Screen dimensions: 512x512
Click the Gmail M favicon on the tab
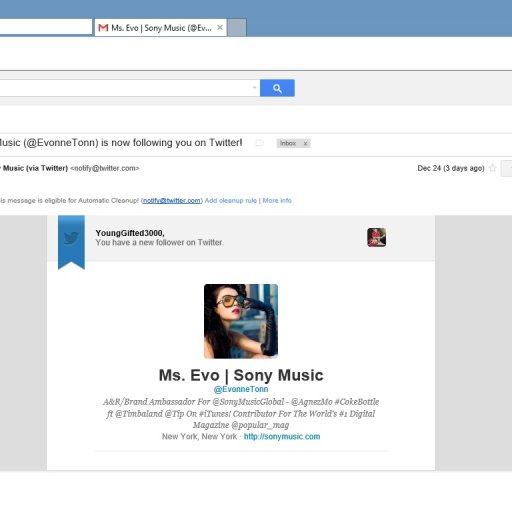pos(103,28)
